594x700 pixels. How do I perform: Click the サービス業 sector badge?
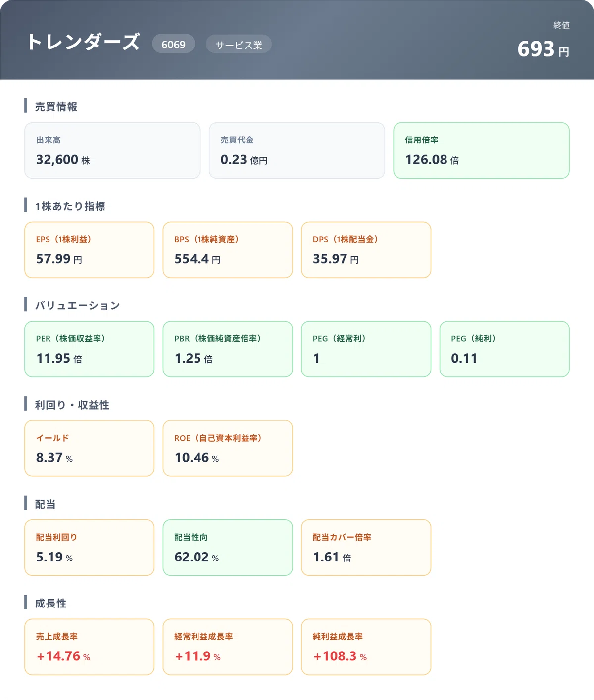tap(239, 45)
